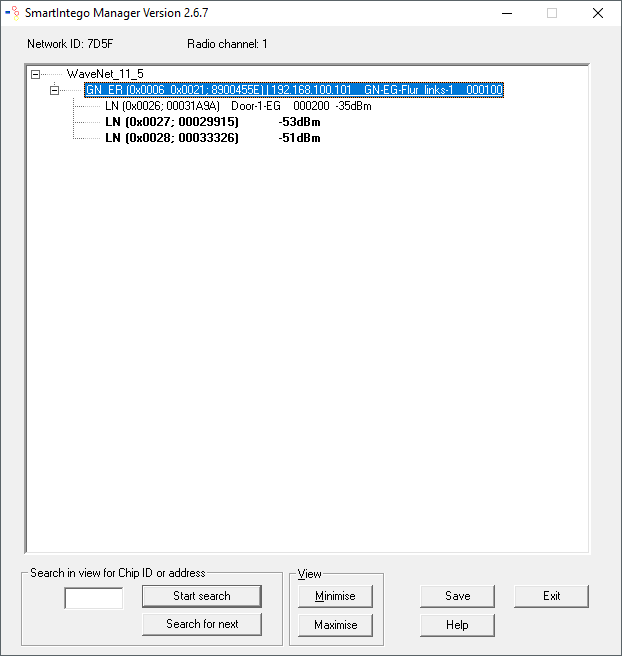Select the GN_ER 192.168.100.101 gateway entry
Screen dimensions: 622x656
click(x=293, y=90)
